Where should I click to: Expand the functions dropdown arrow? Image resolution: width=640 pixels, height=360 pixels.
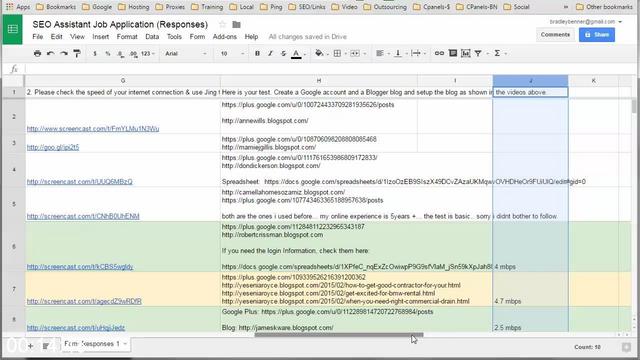506,53
